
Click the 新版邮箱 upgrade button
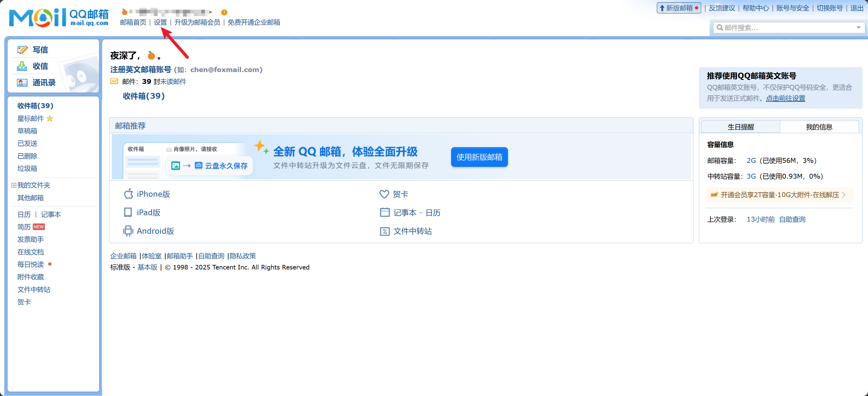point(679,8)
